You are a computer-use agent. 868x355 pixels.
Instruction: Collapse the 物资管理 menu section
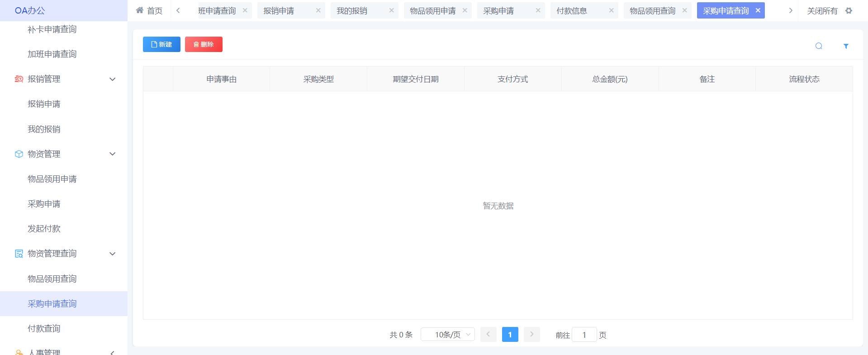tap(113, 154)
